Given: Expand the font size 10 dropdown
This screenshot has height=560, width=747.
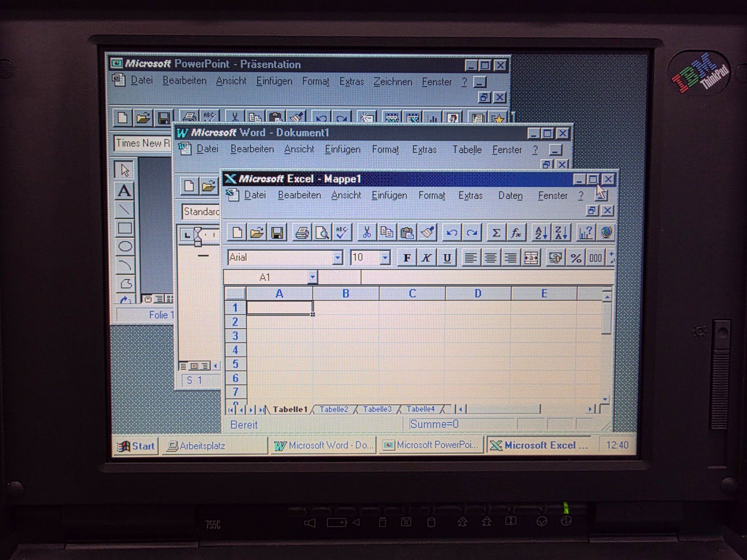Looking at the screenshot, I should pyautogui.click(x=385, y=258).
